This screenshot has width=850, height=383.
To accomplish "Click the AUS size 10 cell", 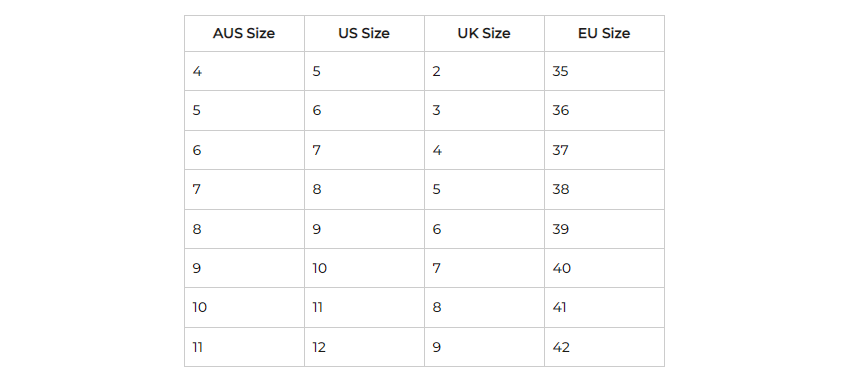I will click(244, 308).
